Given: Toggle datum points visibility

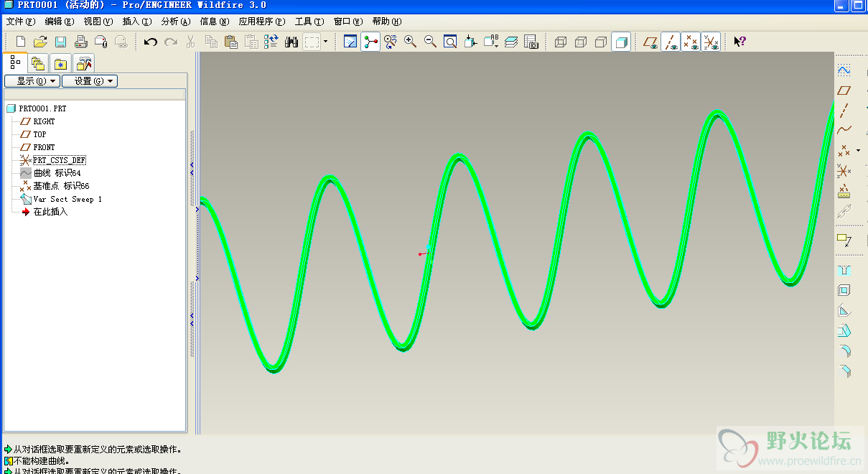Looking at the screenshot, I should coord(691,42).
